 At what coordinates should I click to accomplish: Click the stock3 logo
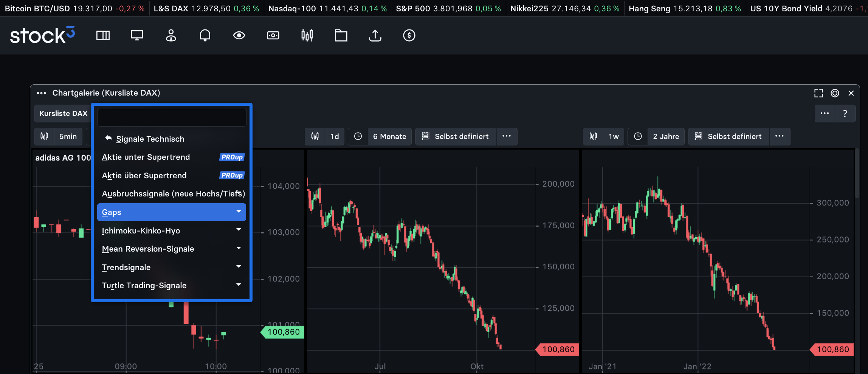(42, 35)
